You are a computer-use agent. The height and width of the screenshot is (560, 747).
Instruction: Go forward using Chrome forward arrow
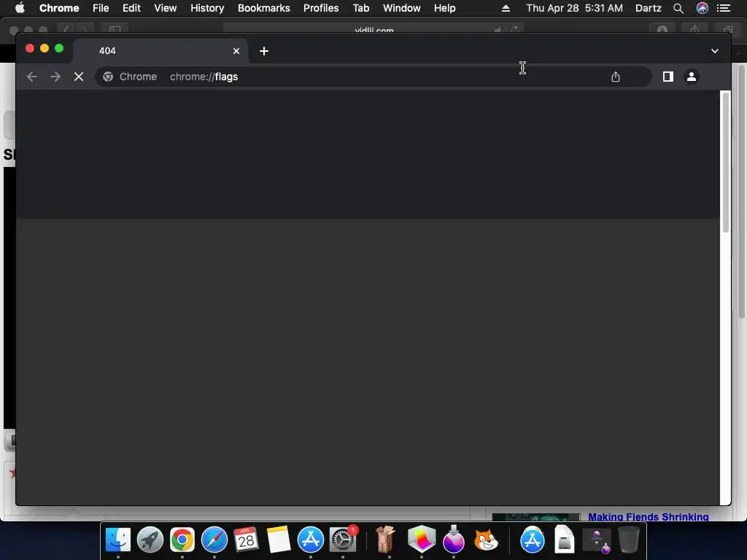click(55, 77)
